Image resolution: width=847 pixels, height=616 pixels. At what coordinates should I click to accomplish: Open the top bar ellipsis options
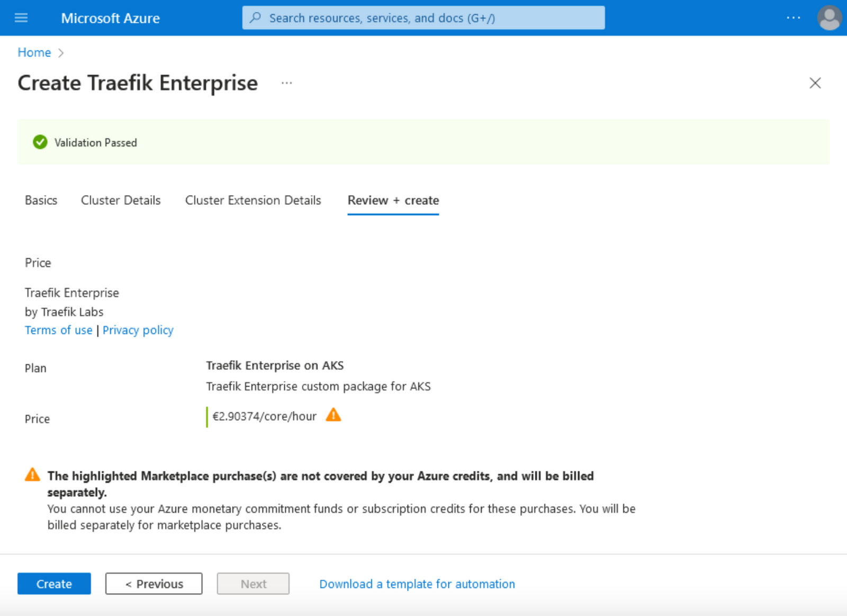click(x=793, y=17)
